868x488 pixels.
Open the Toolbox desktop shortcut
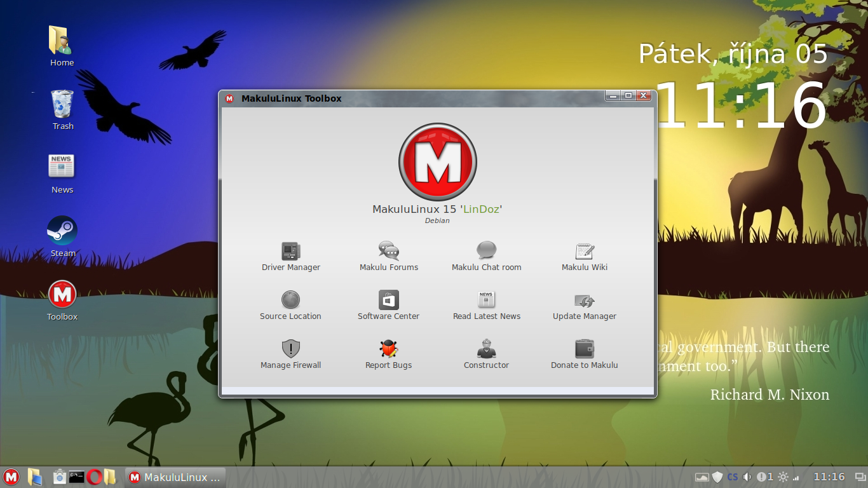point(62,301)
